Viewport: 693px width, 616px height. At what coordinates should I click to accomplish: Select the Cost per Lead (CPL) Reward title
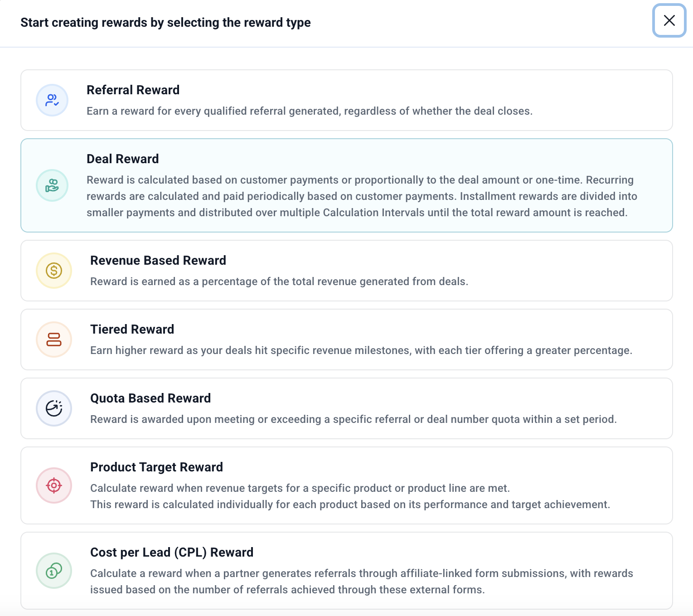[x=171, y=552]
